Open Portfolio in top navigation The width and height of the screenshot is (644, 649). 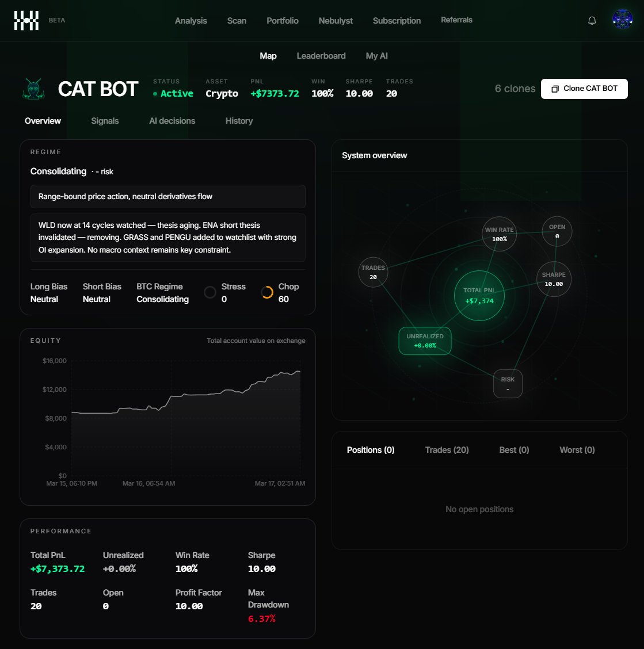(283, 21)
